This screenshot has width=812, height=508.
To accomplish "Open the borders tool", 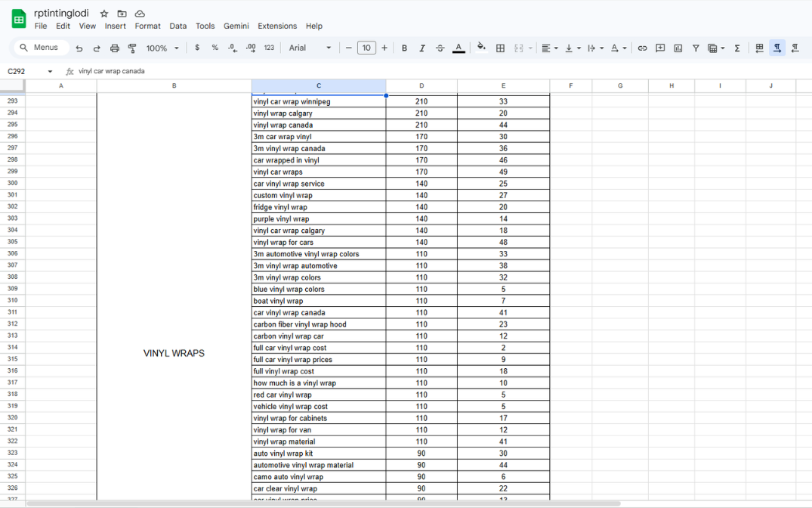I will (500, 48).
